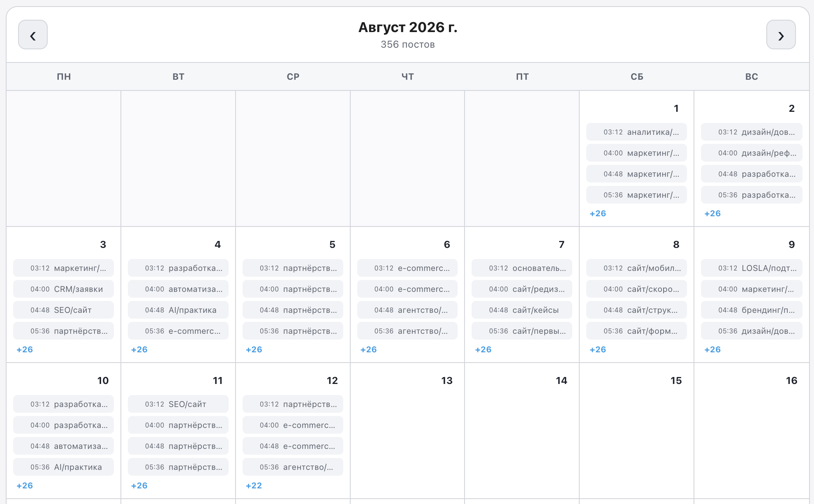Open 03:12 e-commerc post on August 6

coord(407,268)
